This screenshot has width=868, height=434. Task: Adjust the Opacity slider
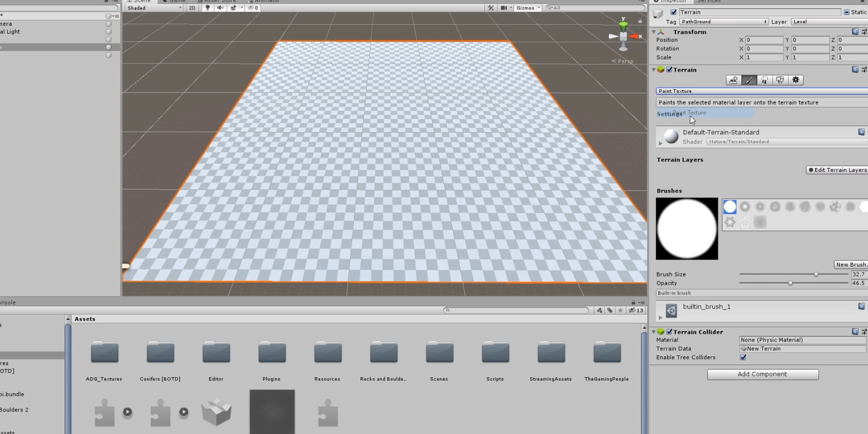[x=794, y=283]
